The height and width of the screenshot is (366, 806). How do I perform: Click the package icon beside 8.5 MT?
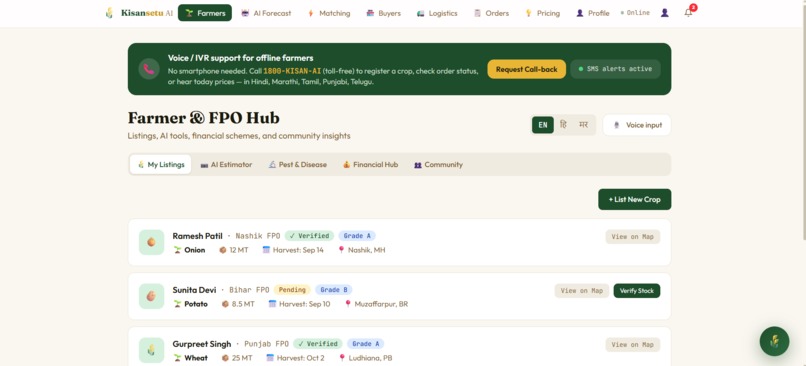click(x=225, y=304)
